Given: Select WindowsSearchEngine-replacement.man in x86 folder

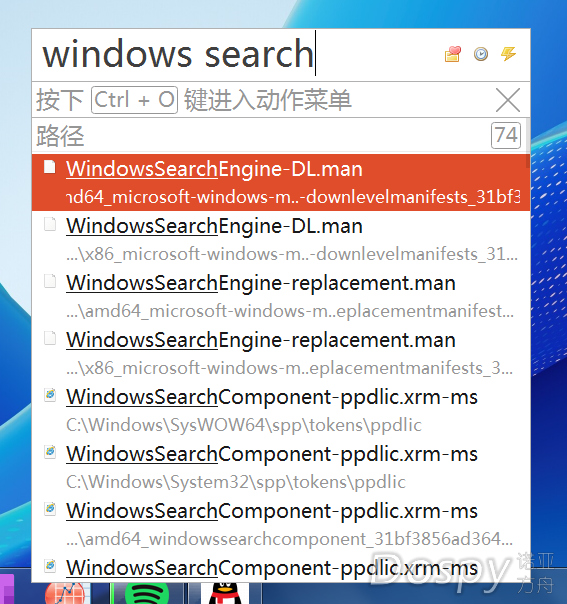Looking at the screenshot, I should click(x=280, y=353).
